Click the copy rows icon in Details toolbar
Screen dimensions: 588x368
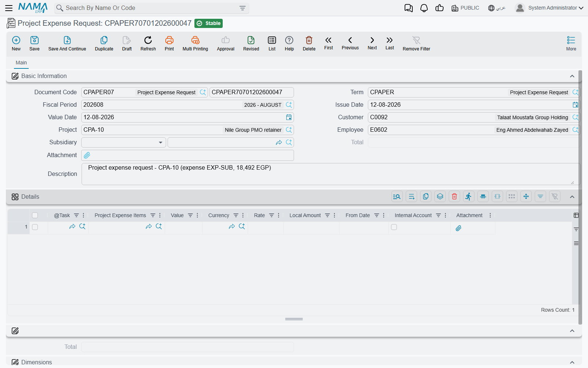point(426,197)
